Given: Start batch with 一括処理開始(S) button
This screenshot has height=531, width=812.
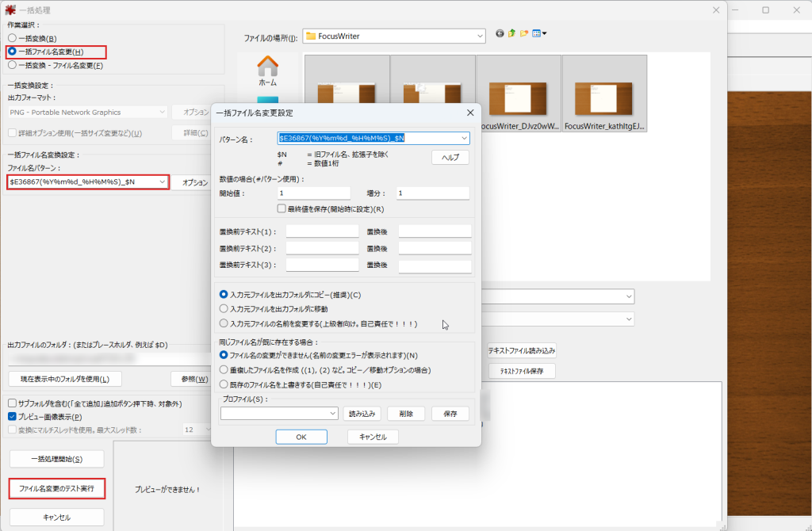Looking at the screenshot, I should (57, 459).
